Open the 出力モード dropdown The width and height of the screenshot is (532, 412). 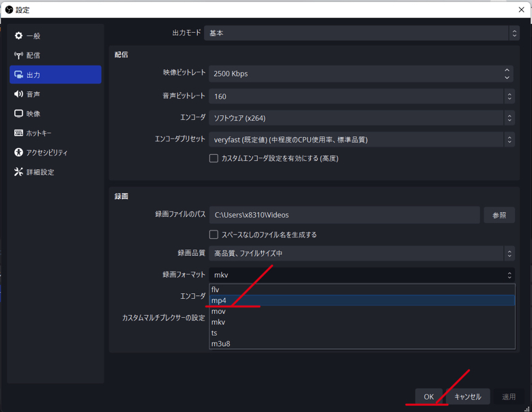pos(361,33)
